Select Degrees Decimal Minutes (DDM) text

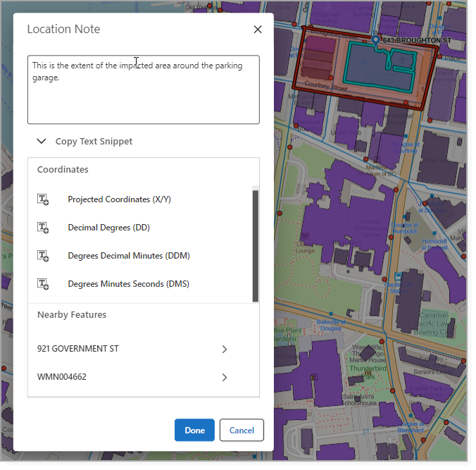pos(129,256)
